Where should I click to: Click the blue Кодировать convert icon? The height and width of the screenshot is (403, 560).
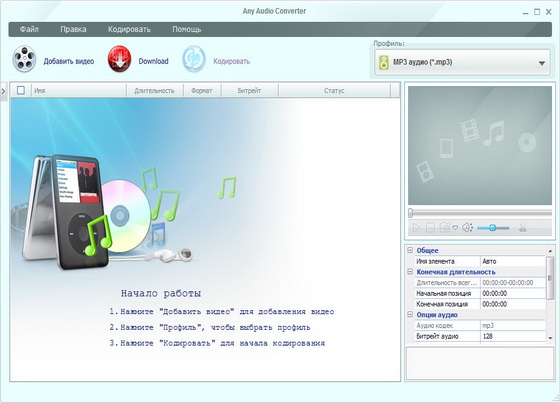coord(194,59)
